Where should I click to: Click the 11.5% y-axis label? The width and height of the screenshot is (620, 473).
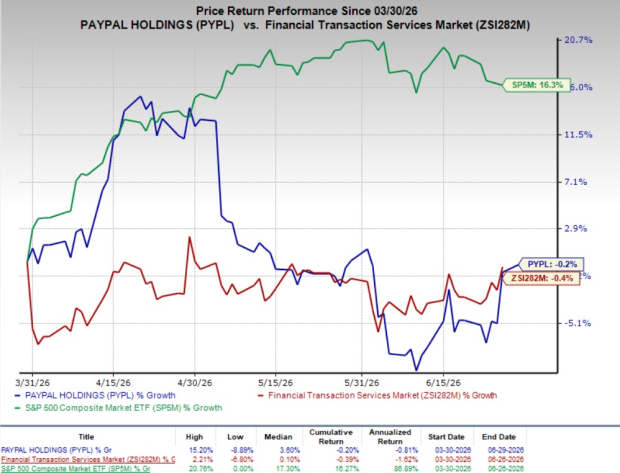[578, 135]
